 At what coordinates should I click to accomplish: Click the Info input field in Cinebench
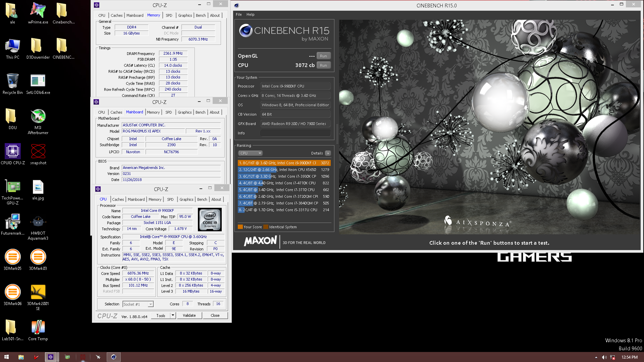pos(295,133)
